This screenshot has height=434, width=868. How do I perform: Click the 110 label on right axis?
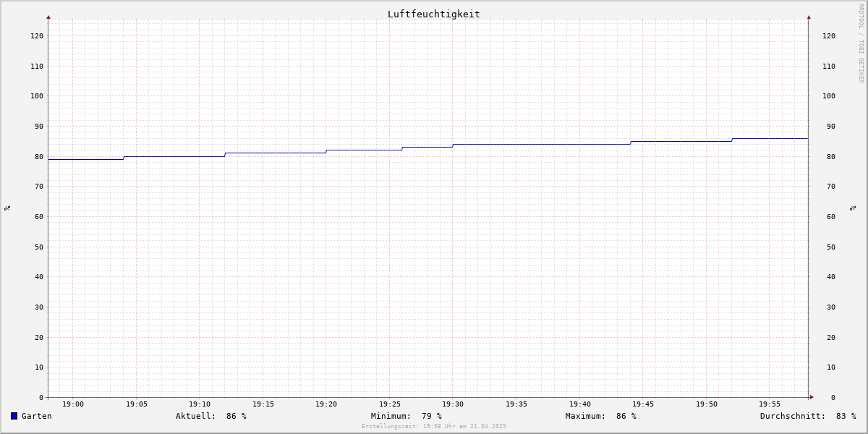point(829,66)
